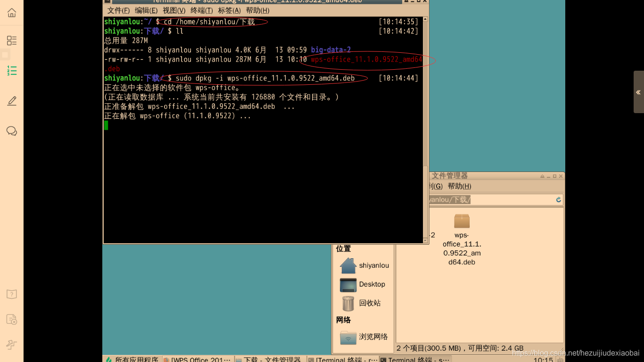Image resolution: width=644 pixels, height=362 pixels.
Task: Click the bottom tools icon in sidebar
Action: click(12, 345)
